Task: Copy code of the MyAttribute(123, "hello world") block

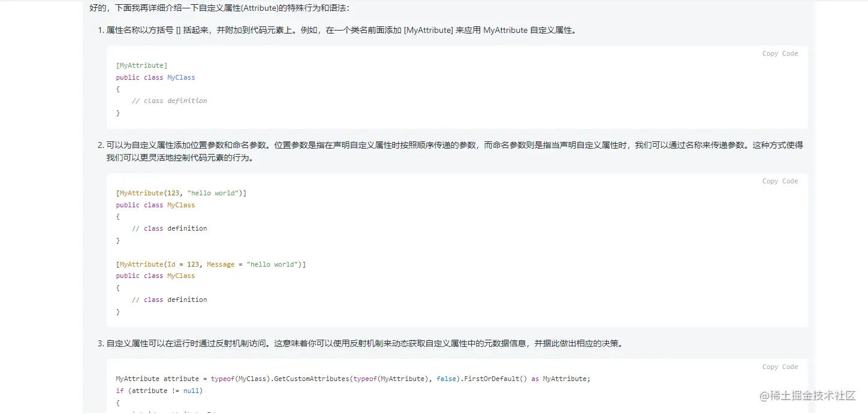Action: tap(780, 181)
